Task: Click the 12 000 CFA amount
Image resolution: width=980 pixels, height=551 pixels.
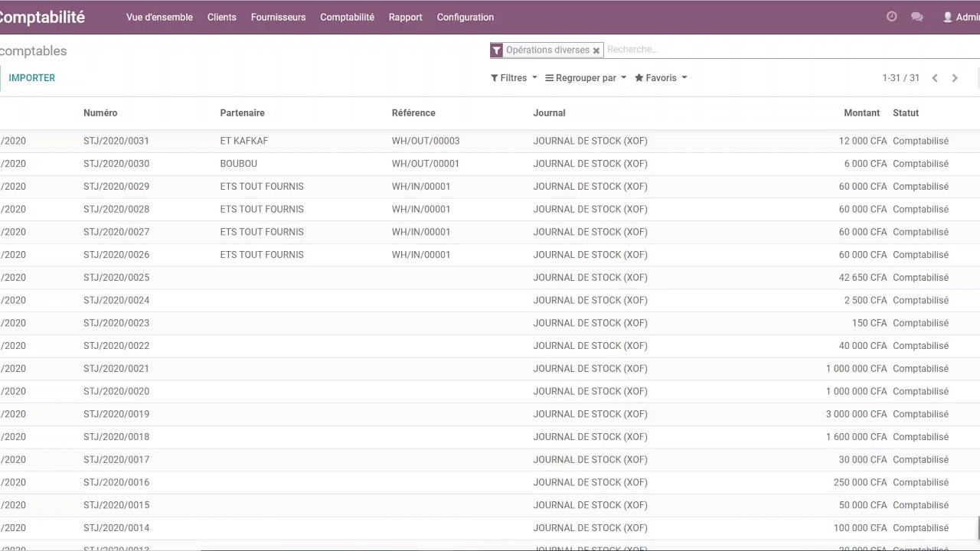Action: click(x=863, y=141)
